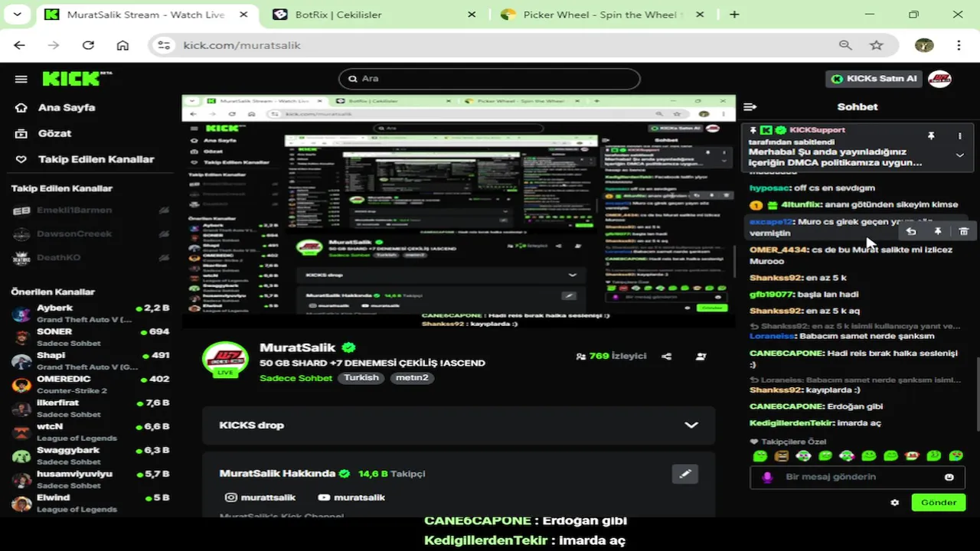Image resolution: width=980 pixels, height=551 pixels.
Task: Open Ayberk recommended channel
Action: click(x=90, y=314)
